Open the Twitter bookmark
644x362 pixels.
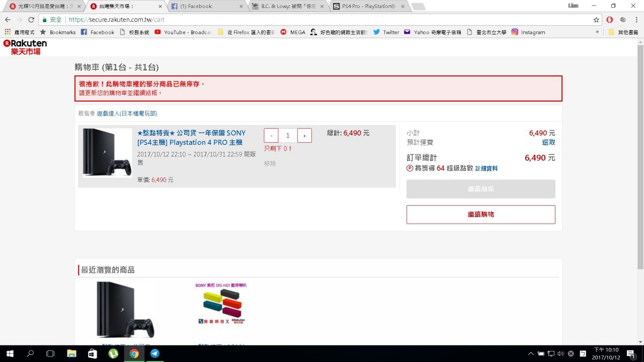click(386, 32)
